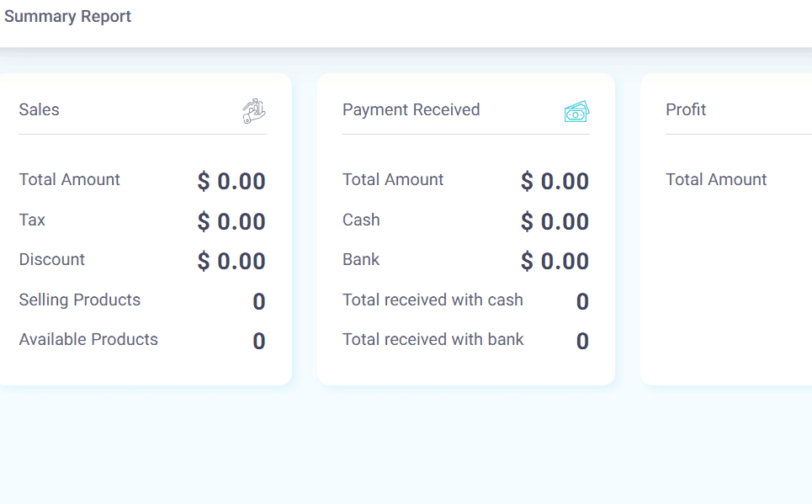The image size is (812, 504).
Task: Click the Selling Products count
Action: coord(259,301)
